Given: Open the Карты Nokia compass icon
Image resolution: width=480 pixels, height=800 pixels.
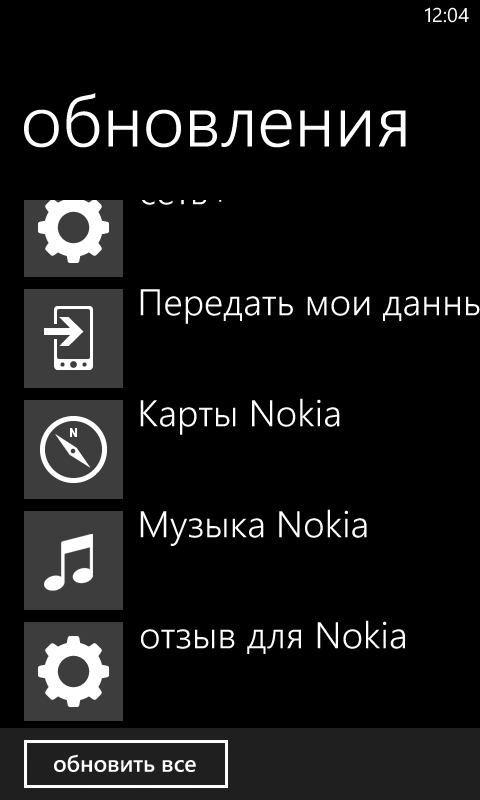Looking at the screenshot, I should pos(73,449).
